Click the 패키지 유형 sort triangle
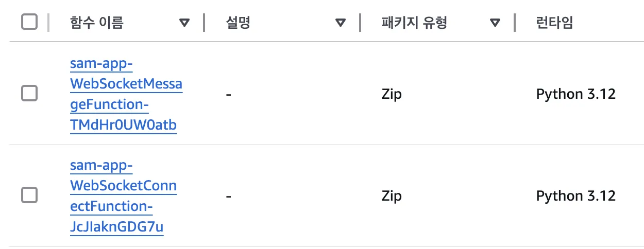 (x=495, y=23)
